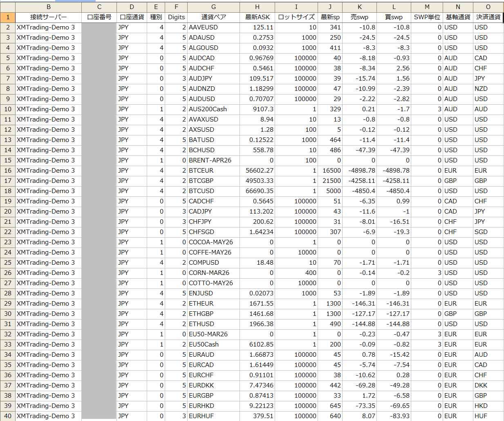Image resolution: width=504 pixels, height=421 pixels.
Task: Click the select-all corner of the sheet
Action: click(x=8, y=7)
